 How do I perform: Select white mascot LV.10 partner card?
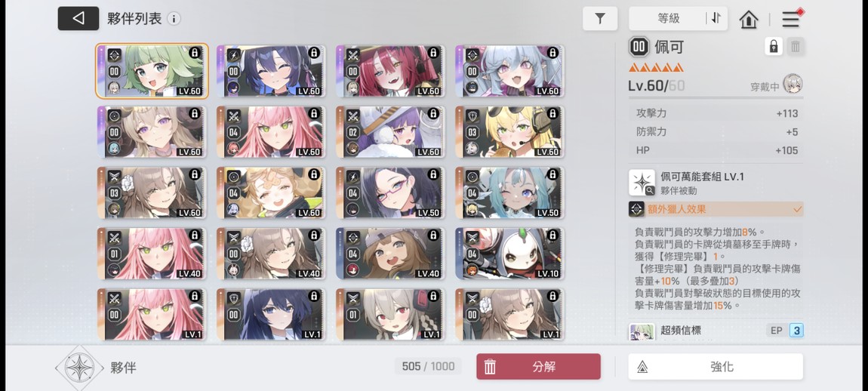[509, 254]
